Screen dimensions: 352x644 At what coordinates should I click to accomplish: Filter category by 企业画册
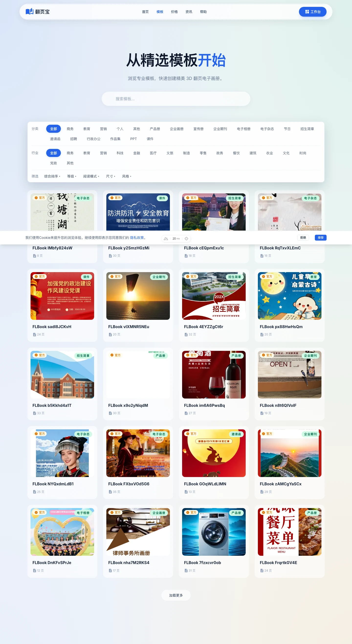pyautogui.click(x=176, y=129)
